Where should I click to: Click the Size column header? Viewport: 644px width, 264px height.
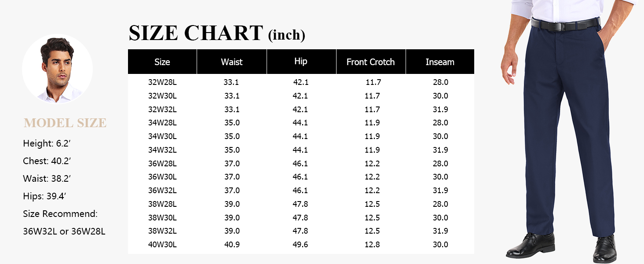pyautogui.click(x=162, y=62)
